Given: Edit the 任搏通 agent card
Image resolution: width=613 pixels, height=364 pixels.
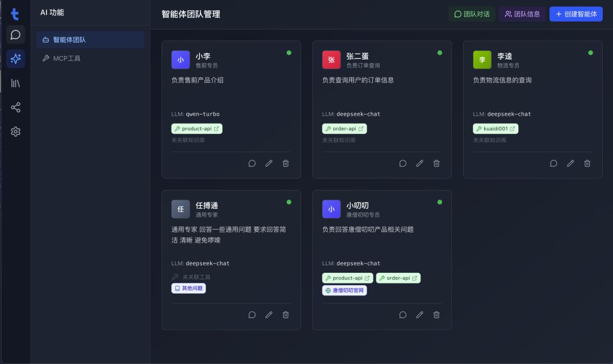Looking at the screenshot, I should point(269,315).
